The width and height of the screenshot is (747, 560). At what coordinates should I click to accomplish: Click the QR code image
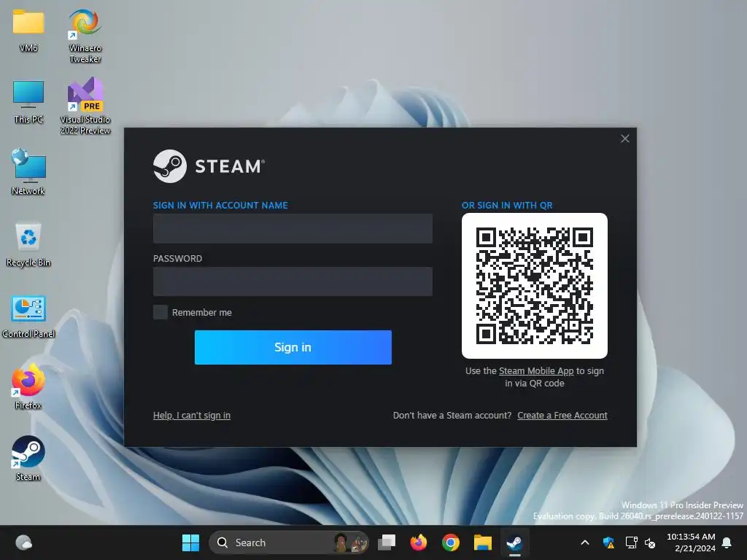[x=534, y=286]
